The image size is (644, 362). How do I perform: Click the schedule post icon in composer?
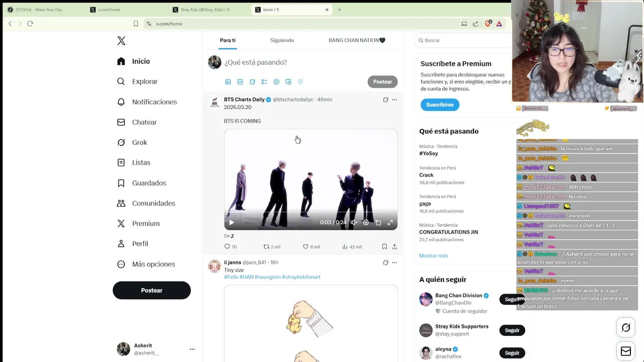(288, 82)
